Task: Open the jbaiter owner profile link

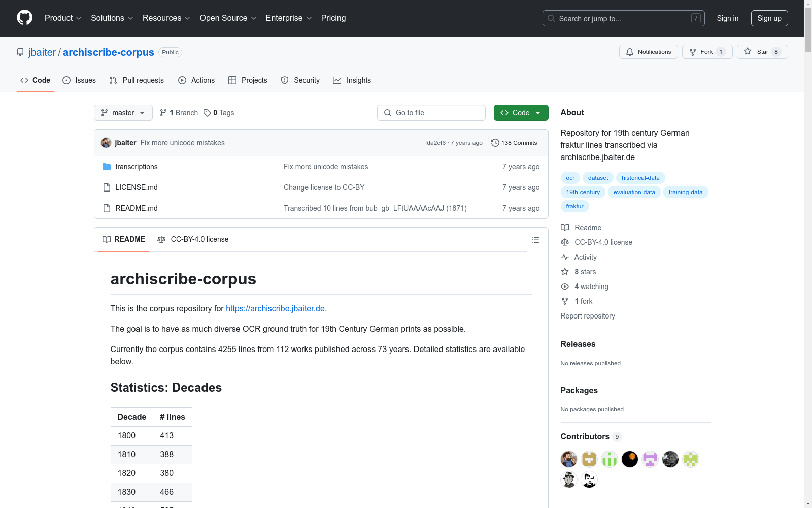Action: click(x=42, y=52)
